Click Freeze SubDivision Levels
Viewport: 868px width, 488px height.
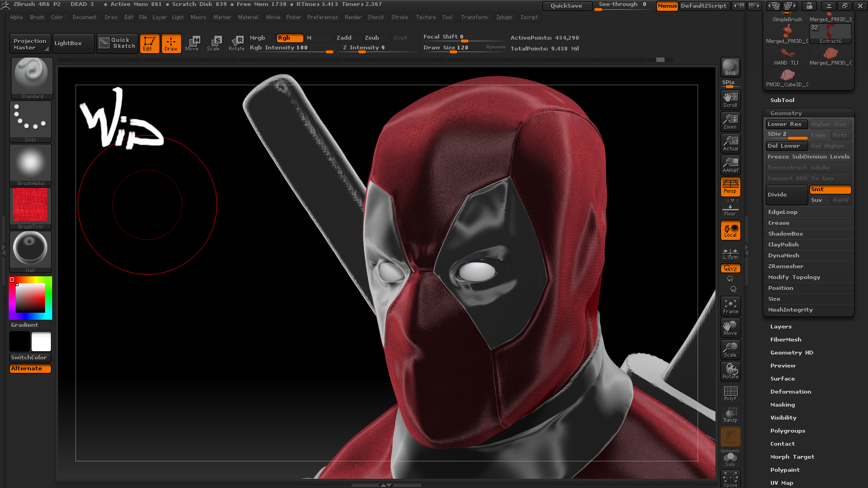(808, 157)
